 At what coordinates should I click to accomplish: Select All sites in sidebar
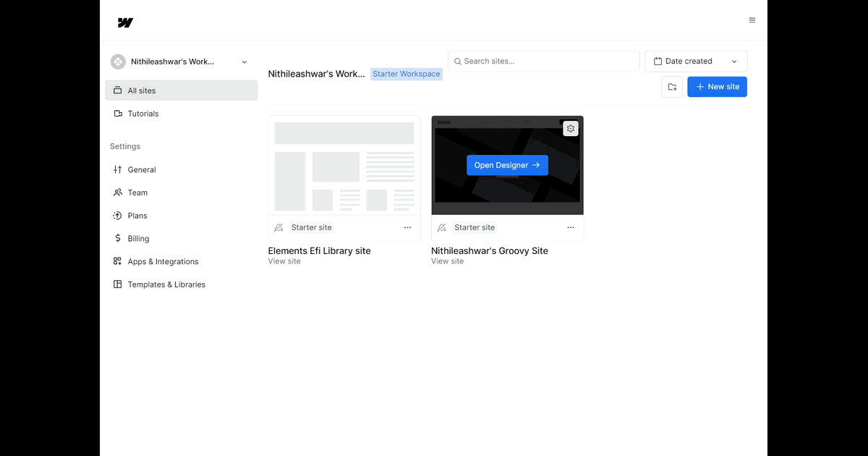[x=181, y=90]
